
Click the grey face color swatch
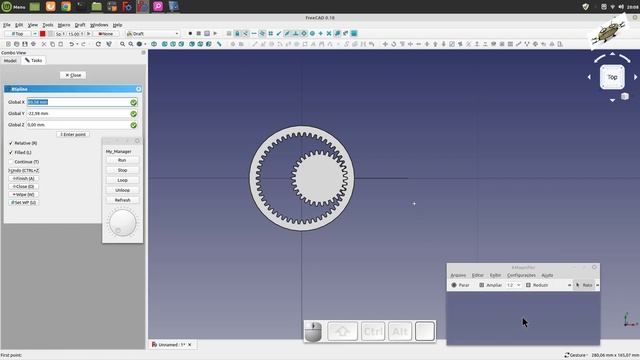pyautogui.click(x=50, y=33)
